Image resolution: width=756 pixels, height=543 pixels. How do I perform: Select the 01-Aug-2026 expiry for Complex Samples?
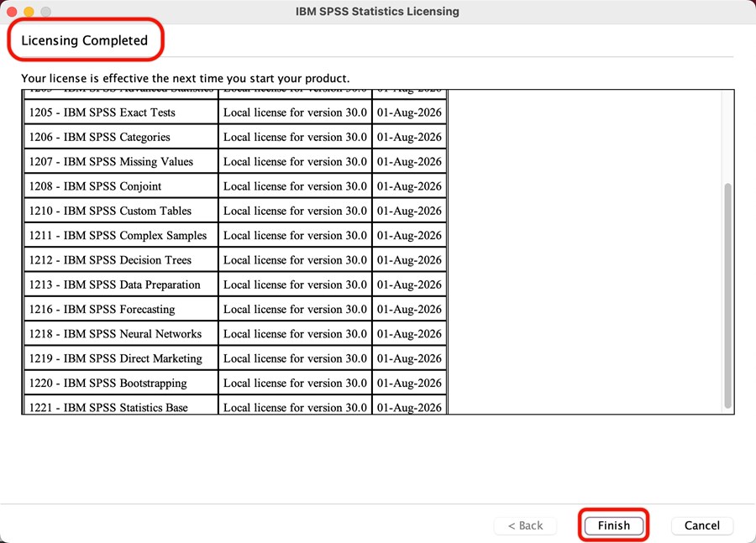pyautogui.click(x=409, y=235)
